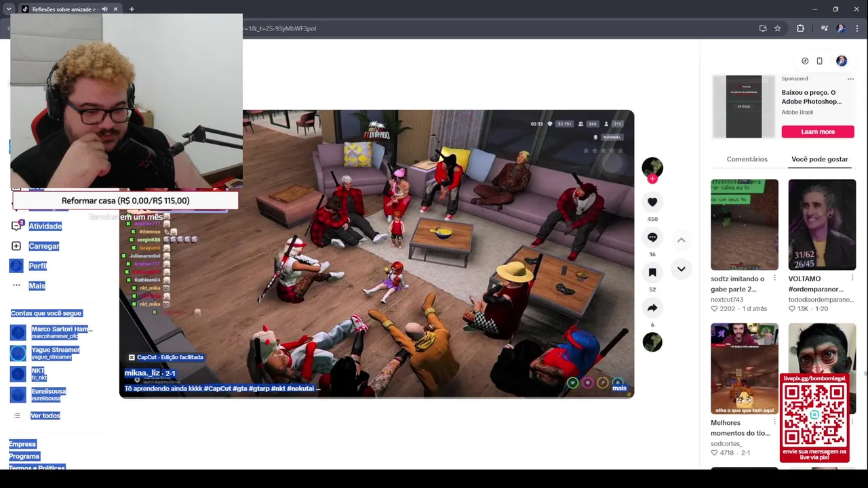Image resolution: width=868 pixels, height=488 pixels.
Task: Open the VOLTAMO recommended video thumbnail
Action: tap(822, 224)
